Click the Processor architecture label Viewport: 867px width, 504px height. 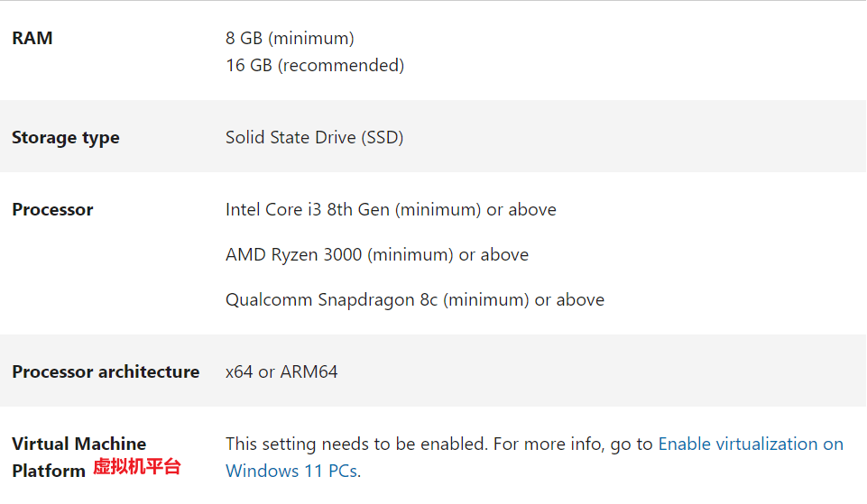[106, 372]
